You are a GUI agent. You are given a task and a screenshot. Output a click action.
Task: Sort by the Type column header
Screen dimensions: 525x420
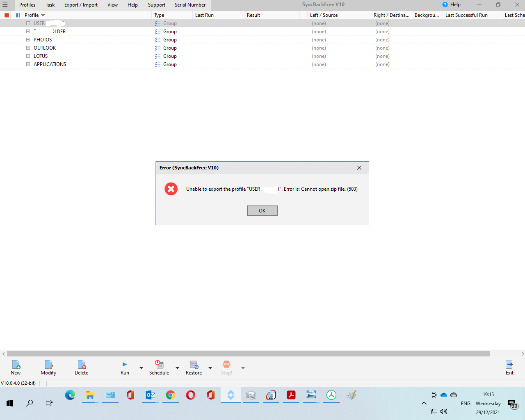pyautogui.click(x=172, y=15)
